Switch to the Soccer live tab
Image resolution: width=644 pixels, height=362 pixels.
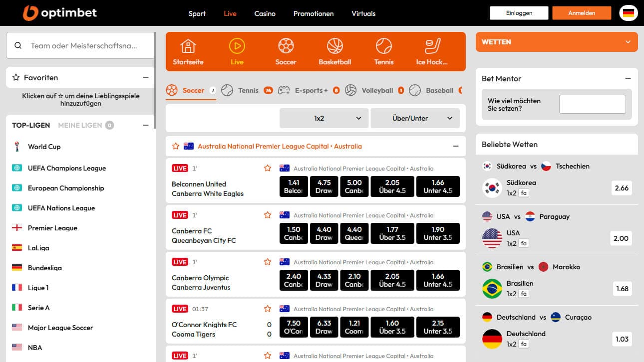coord(191,90)
